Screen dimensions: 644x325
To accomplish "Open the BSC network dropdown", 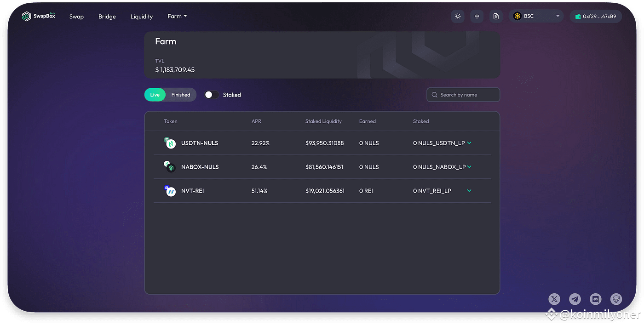I will pyautogui.click(x=536, y=16).
